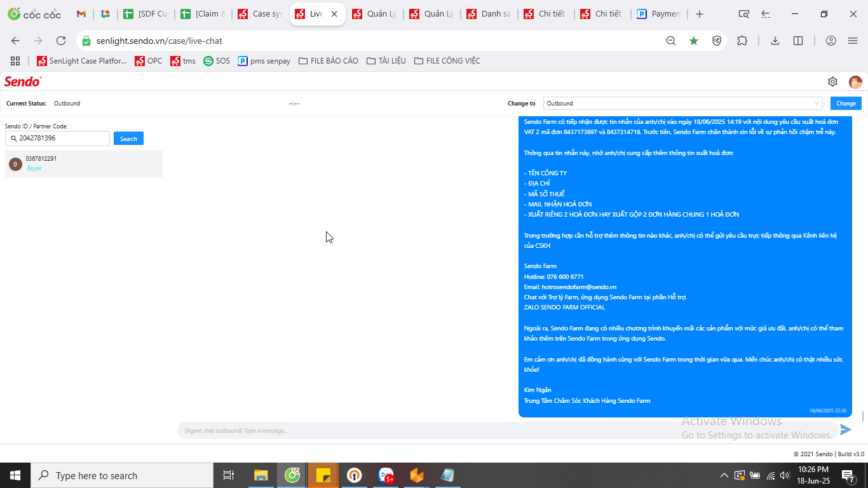Screen dimensions: 868x488
Task: Reload the page with the refresh icon
Action: (x=61, y=41)
